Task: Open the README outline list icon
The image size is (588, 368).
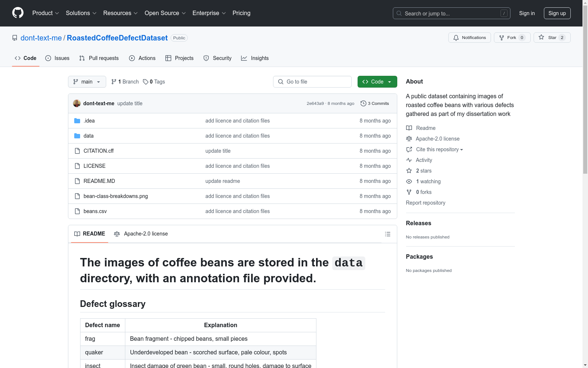Action: click(x=387, y=234)
